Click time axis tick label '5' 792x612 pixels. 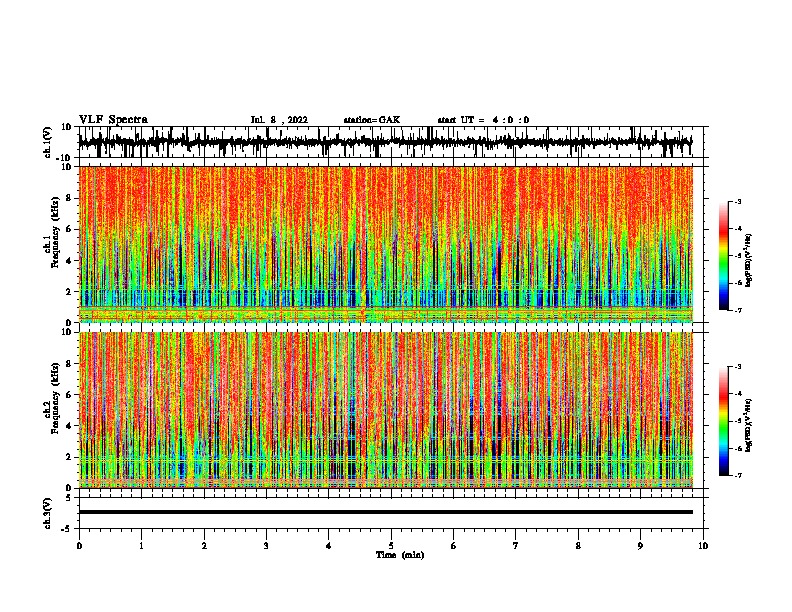click(391, 546)
